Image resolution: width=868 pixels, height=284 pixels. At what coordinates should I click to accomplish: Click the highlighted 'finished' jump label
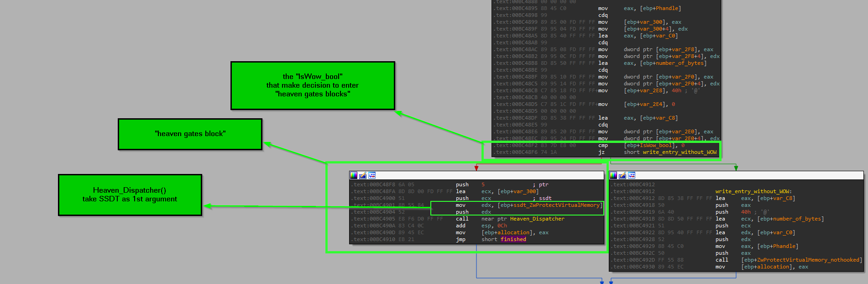click(x=513, y=239)
